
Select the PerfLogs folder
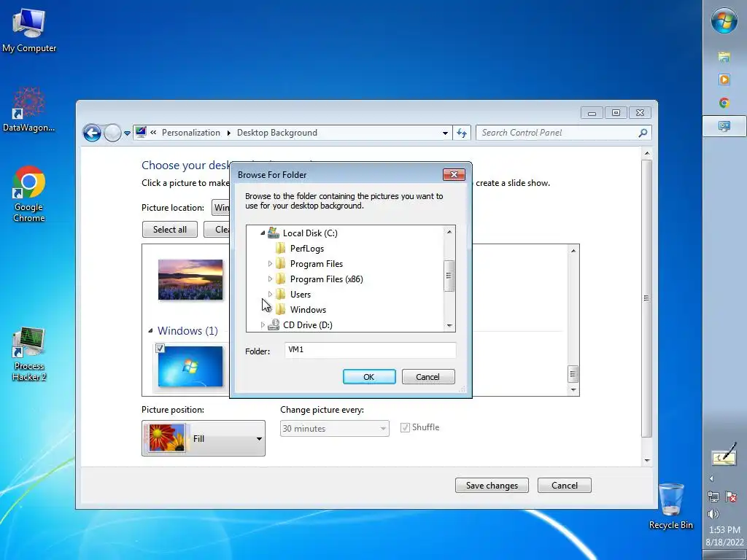(307, 248)
